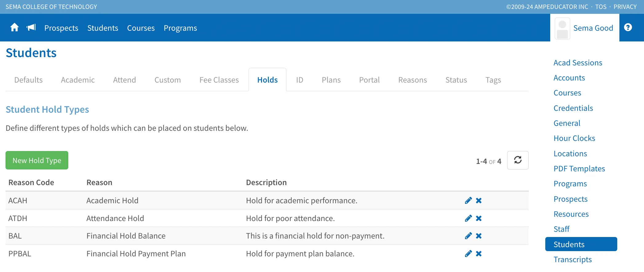The image size is (644, 272).
Task: Click the Reason Code column header
Action: [x=31, y=182]
